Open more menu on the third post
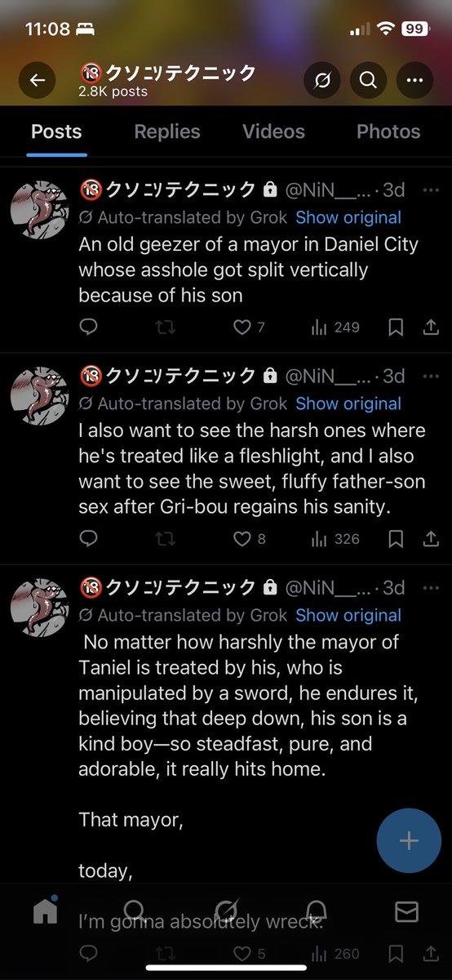This screenshot has height=980, width=452. [431, 587]
